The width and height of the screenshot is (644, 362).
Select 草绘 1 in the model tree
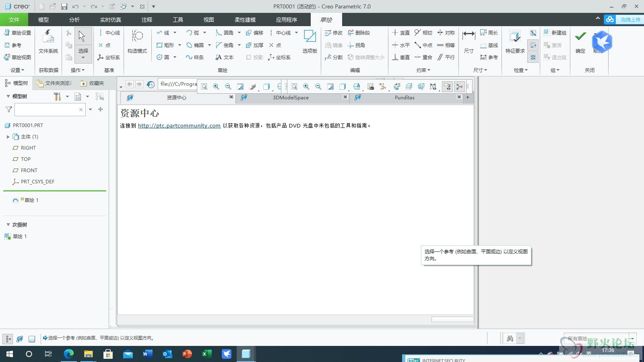(x=31, y=200)
